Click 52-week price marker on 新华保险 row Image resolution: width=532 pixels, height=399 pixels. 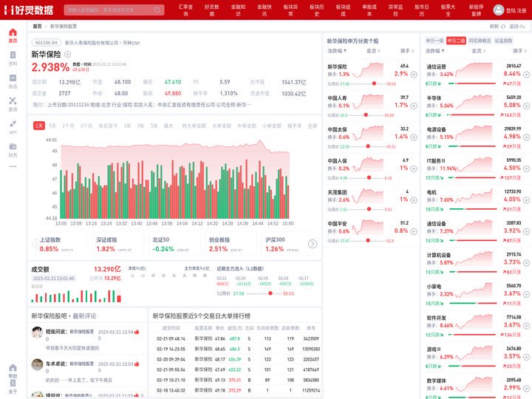[374, 83]
